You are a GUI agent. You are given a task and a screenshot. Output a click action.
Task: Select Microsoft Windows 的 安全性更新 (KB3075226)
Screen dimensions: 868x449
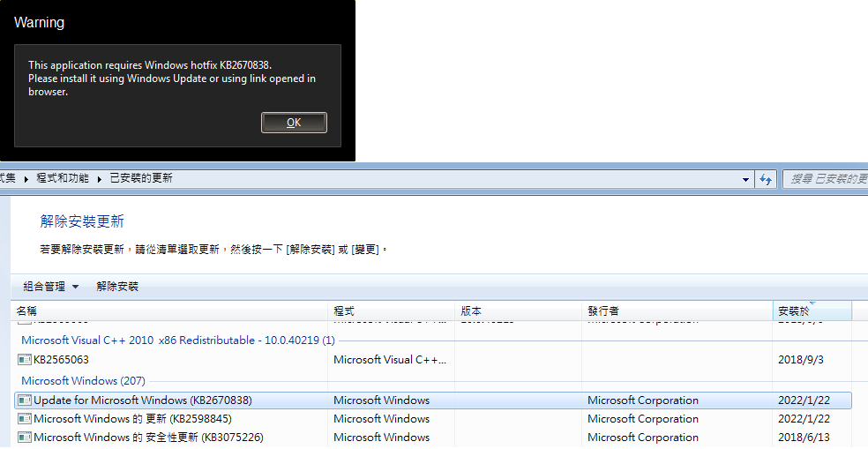pos(432,438)
